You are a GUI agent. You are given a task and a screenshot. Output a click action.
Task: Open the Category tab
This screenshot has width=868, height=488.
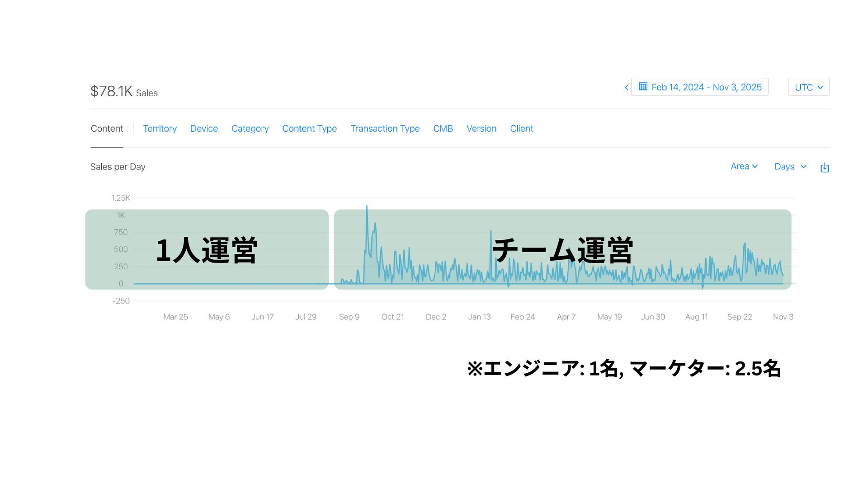click(x=250, y=129)
